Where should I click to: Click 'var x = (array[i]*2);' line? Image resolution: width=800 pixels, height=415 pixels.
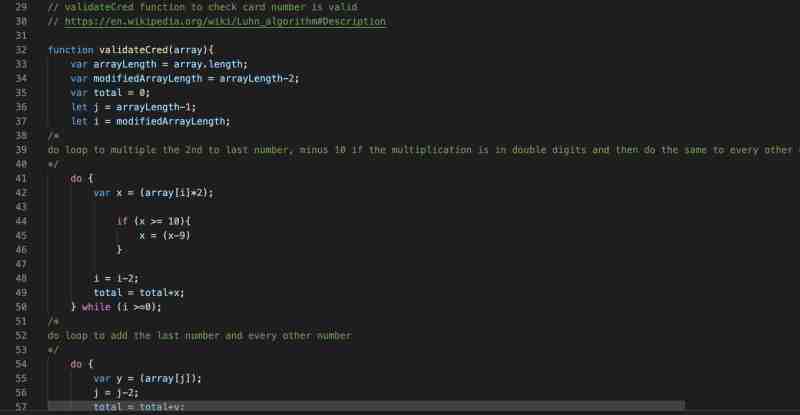tap(154, 193)
